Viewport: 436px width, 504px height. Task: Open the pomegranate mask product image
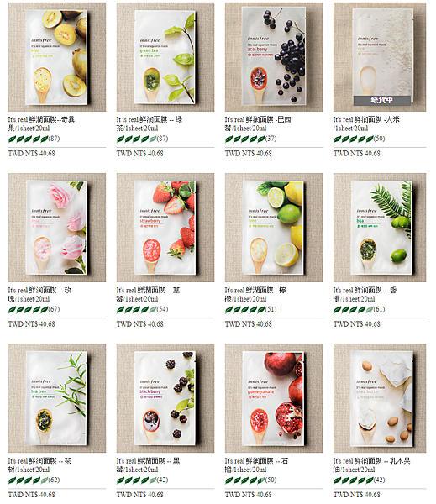274,398
